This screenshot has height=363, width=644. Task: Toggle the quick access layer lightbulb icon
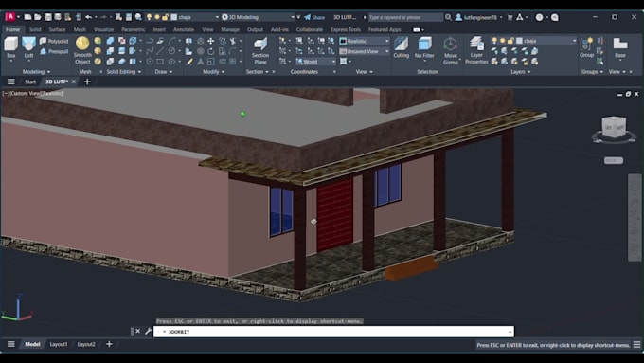[x=149, y=17]
